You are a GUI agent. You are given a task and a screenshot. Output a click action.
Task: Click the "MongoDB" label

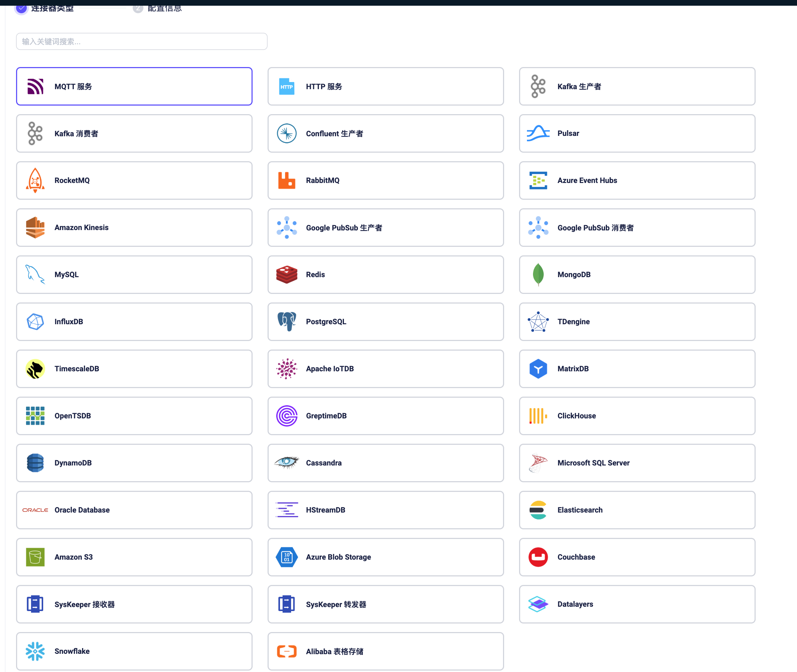pyautogui.click(x=574, y=274)
